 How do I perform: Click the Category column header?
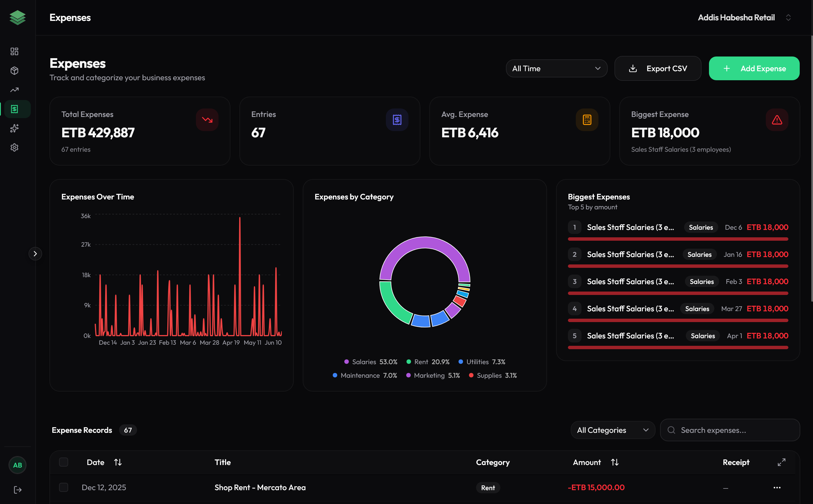[492, 462]
